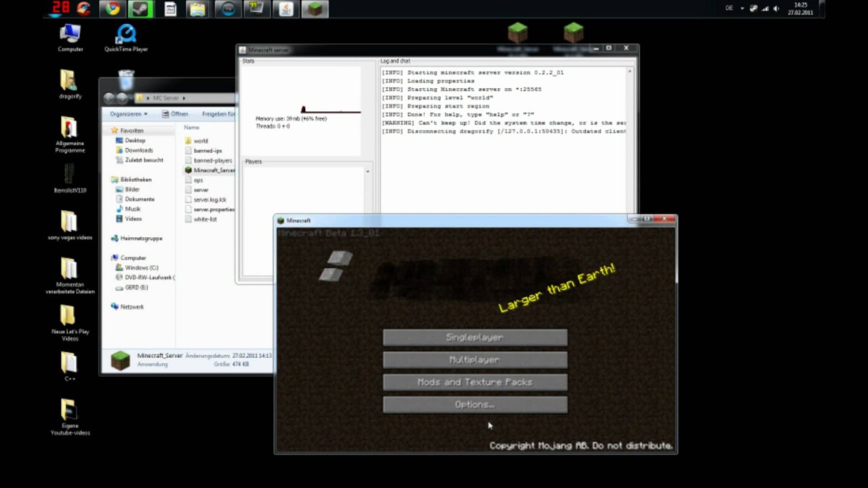Click the Explorer back navigation button
This screenshot has height=488, width=868.
(110, 98)
